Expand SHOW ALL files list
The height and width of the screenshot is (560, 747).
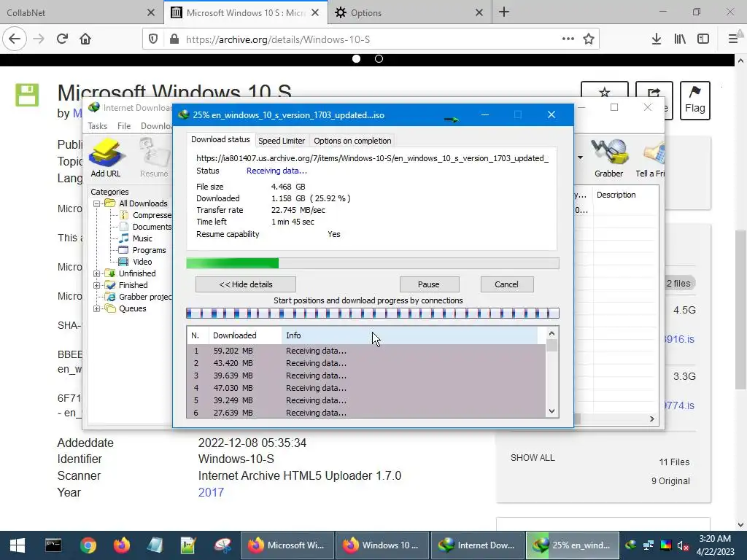click(x=533, y=458)
